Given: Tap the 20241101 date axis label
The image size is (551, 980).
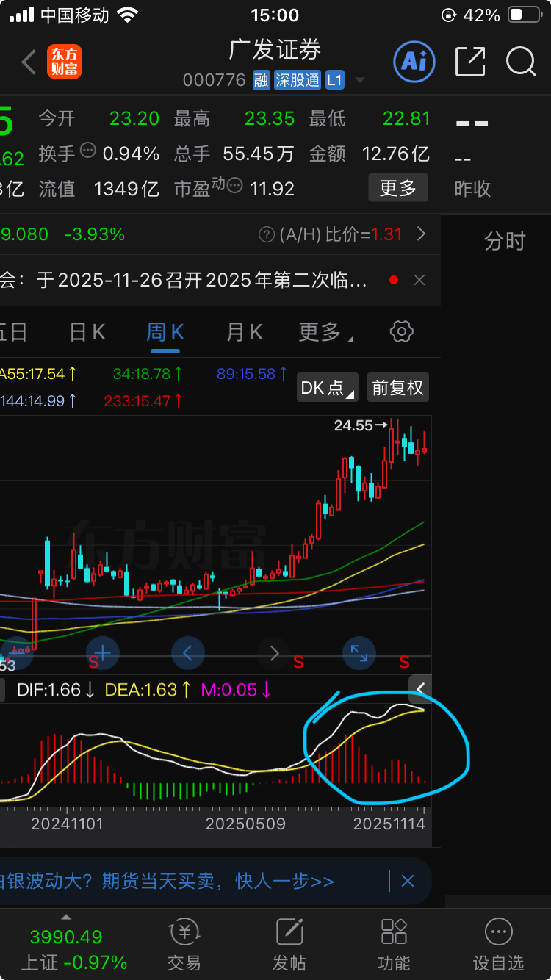Looking at the screenshot, I should pos(67,824).
